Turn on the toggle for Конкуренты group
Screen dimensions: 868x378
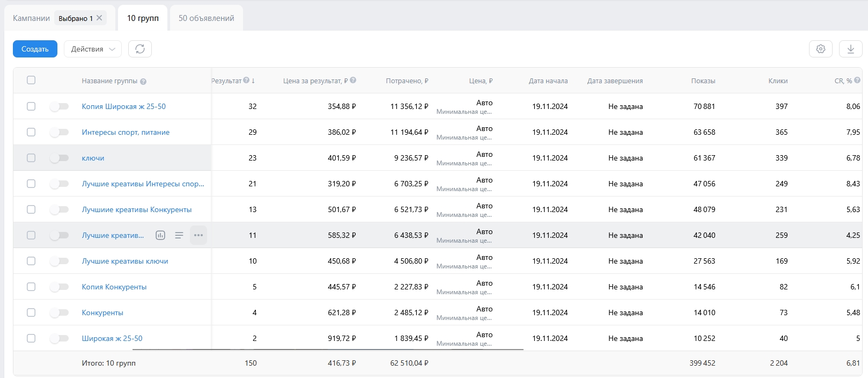(x=59, y=312)
